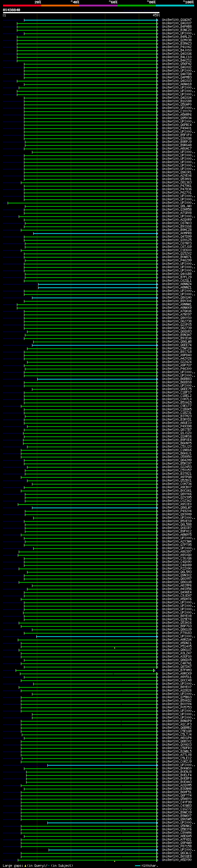Select the UniRef100_O62738 label
Image resolution: width=197 pixels, height=868 pixels.
click(176, 321)
